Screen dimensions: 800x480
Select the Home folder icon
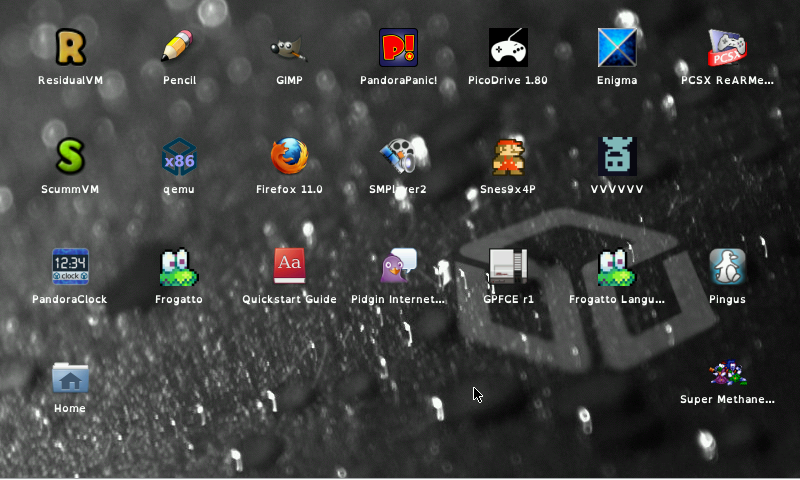tap(70, 377)
